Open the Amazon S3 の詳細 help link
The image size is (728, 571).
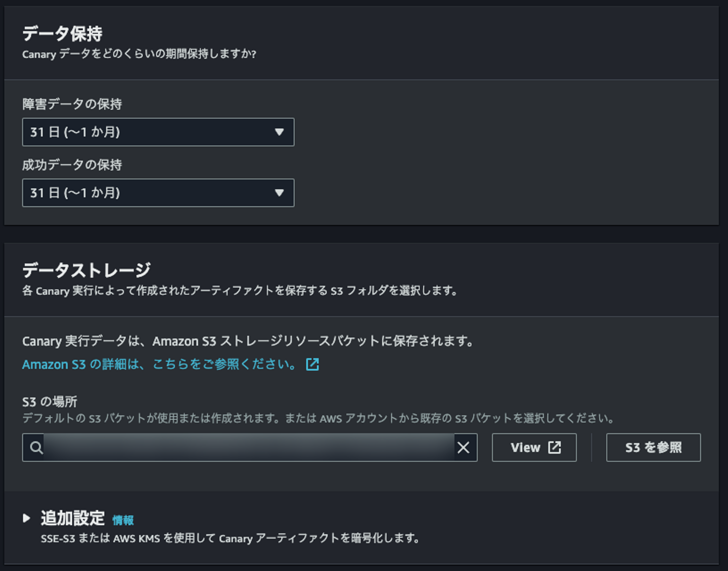coord(160,364)
